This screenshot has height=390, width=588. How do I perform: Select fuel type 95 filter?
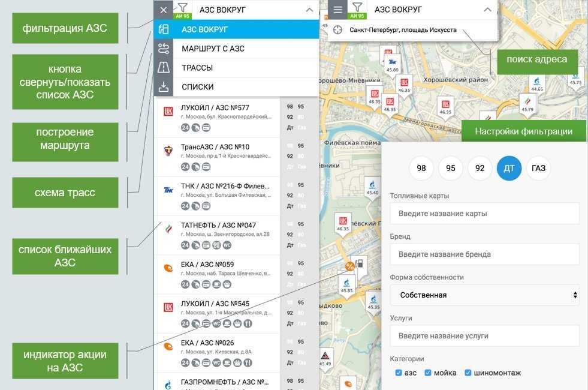point(450,168)
